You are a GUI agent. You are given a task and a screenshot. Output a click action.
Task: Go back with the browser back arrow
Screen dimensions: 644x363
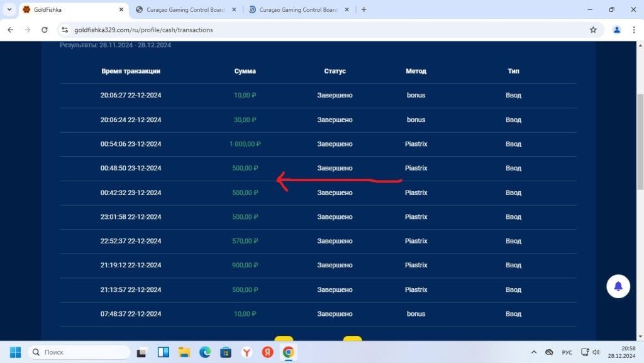pos(11,30)
